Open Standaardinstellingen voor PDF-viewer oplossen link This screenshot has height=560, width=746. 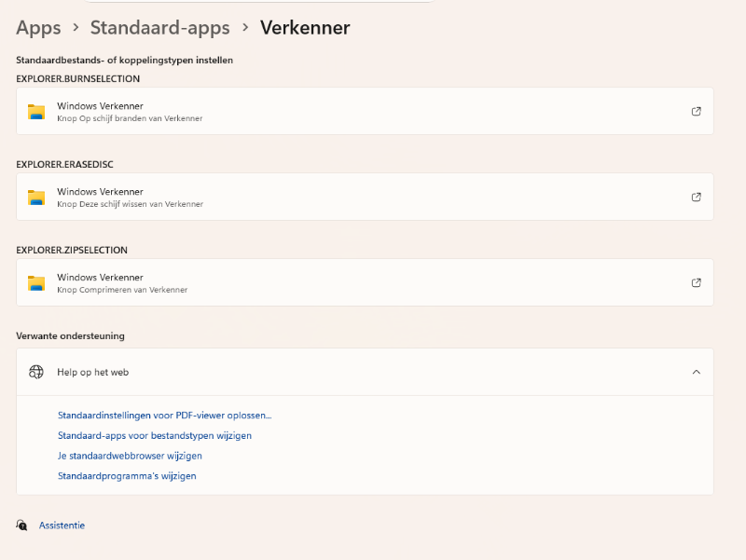tap(165, 415)
